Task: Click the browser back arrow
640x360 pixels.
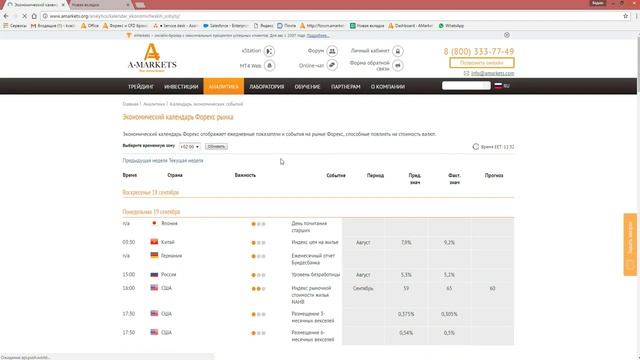Action: 6,16
